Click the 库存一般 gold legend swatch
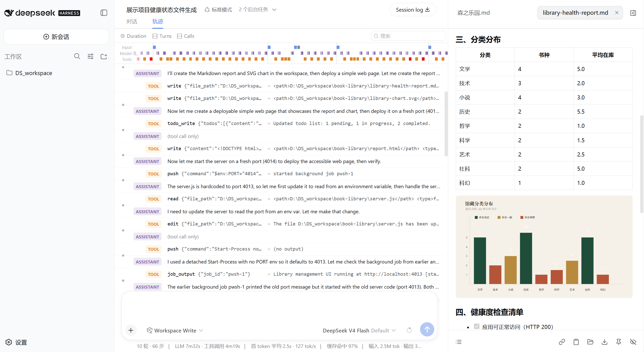The width and height of the screenshot is (644, 352). coord(499,217)
